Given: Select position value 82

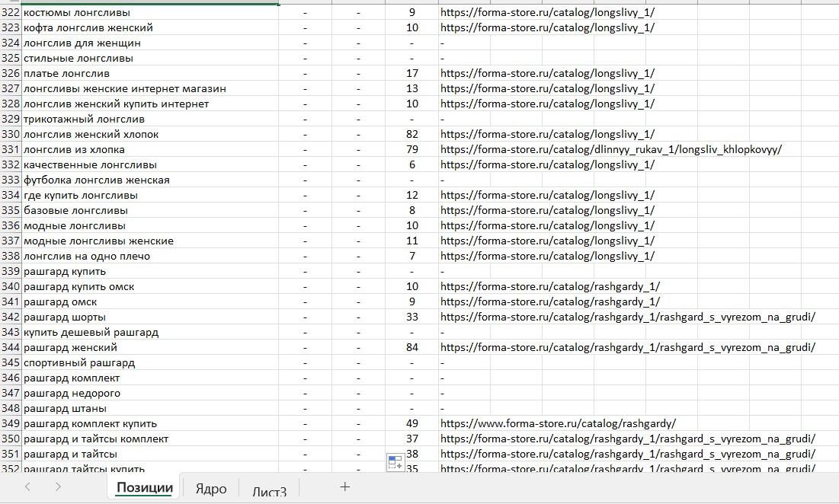Looking at the screenshot, I should pyautogui.click(x=412, y=134).
